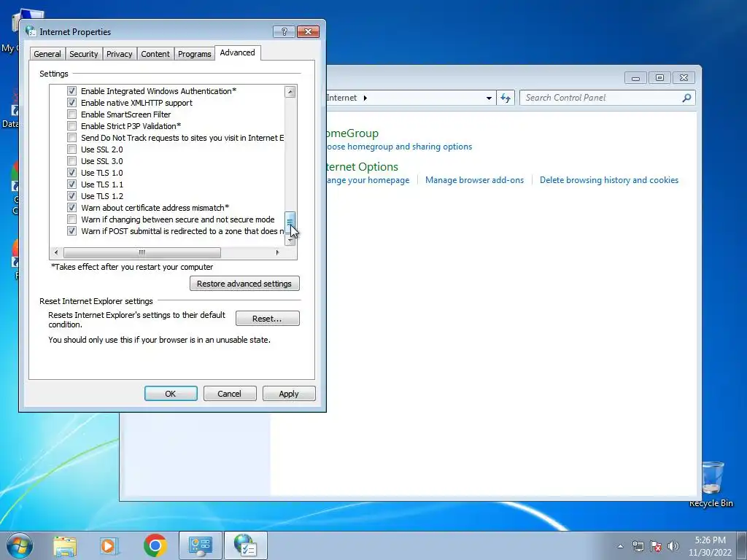The image size is (747, 560).
Task: Click Change your homepage link in Control Panel
Action: pos(368,181)
